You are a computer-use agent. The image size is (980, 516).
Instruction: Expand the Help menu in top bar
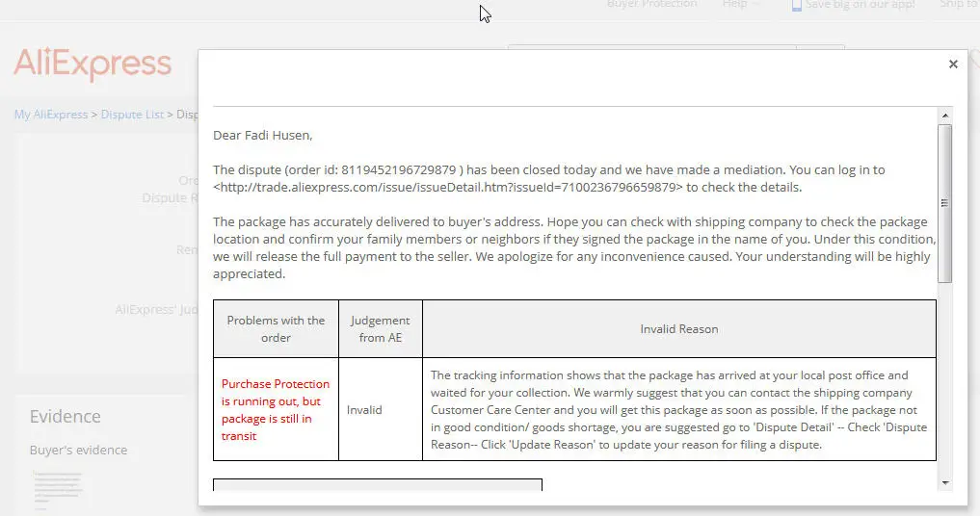[741, 5]
